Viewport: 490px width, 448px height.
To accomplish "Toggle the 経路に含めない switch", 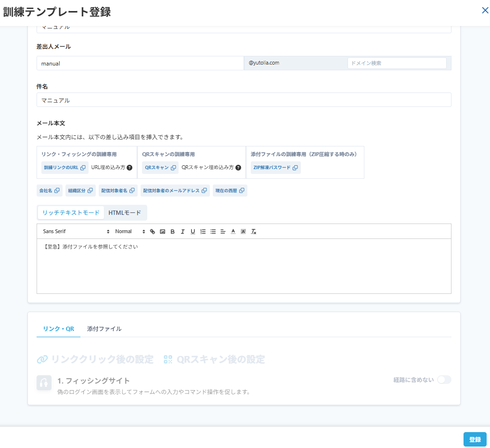I will [444, 380].
